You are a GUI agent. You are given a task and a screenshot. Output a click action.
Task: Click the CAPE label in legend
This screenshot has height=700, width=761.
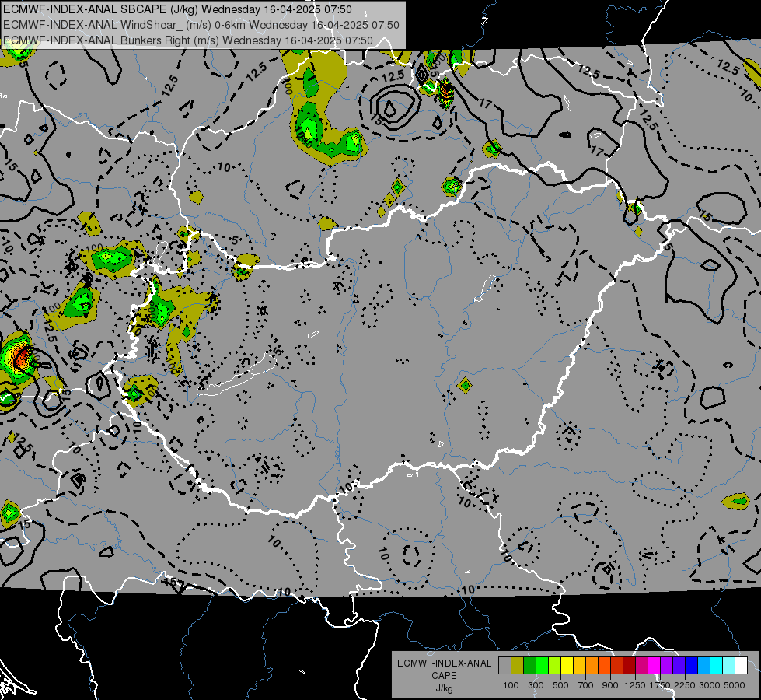[x=444, y=676]
